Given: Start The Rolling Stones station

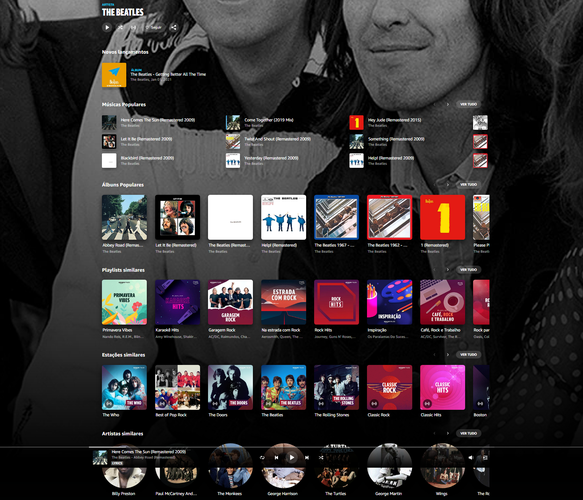Looking at the screenshot, I should [x=336, y=387].
